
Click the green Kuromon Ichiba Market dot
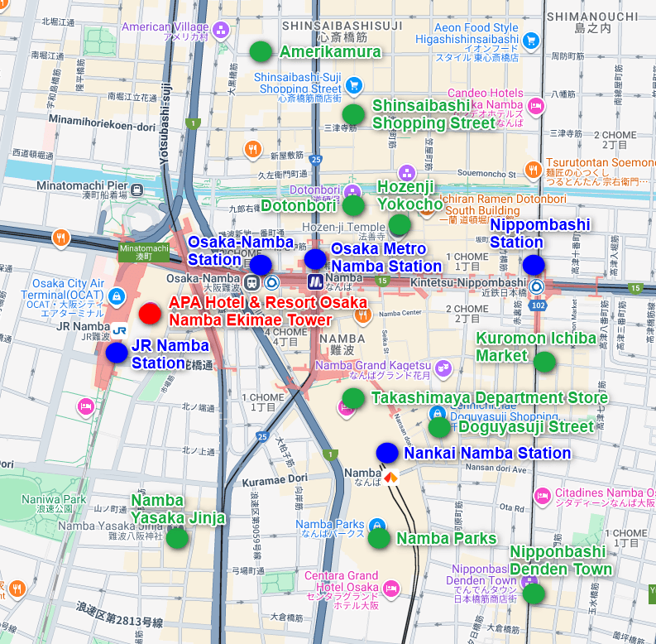point(544,362)
